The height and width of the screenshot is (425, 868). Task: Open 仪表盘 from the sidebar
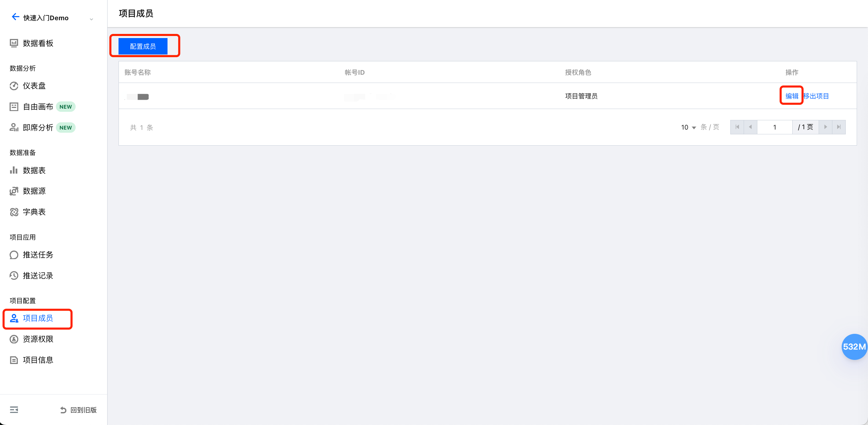[34, 86]
